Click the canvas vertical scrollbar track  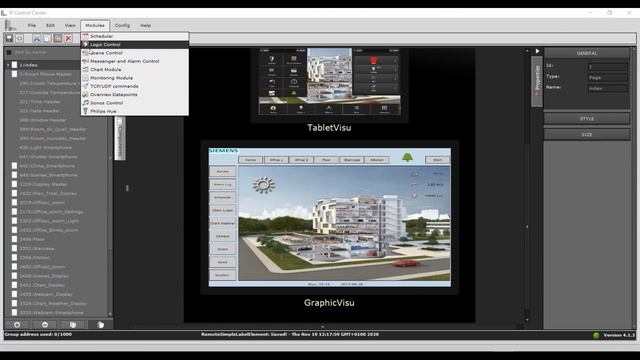(527, 184)
